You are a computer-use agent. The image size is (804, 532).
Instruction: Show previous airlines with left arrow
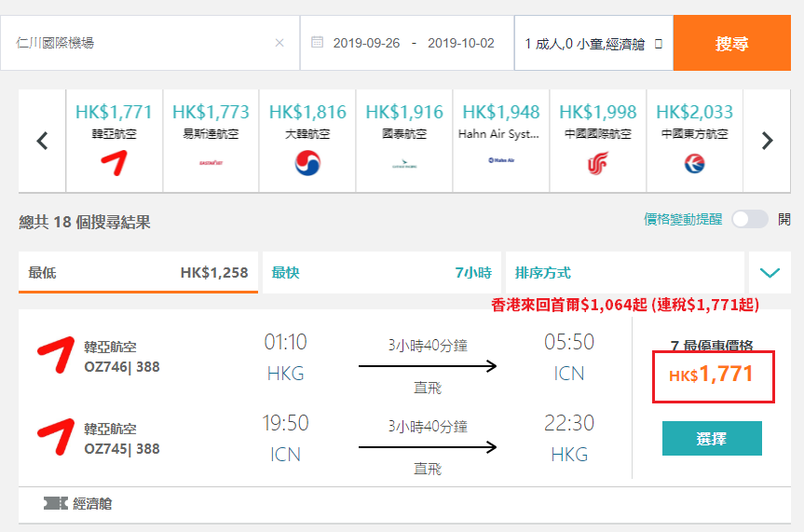coord(42,141)
